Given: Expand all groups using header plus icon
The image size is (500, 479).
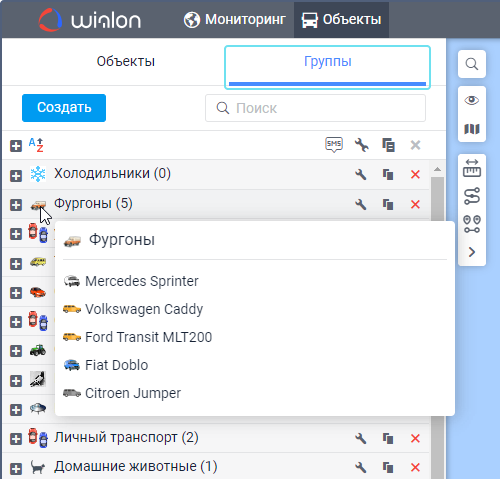Looking at the screenshot, I should coord(16,146).
